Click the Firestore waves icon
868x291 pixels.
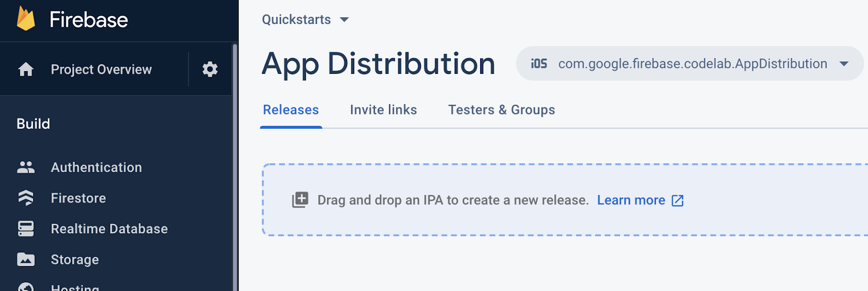pos(25,198)
